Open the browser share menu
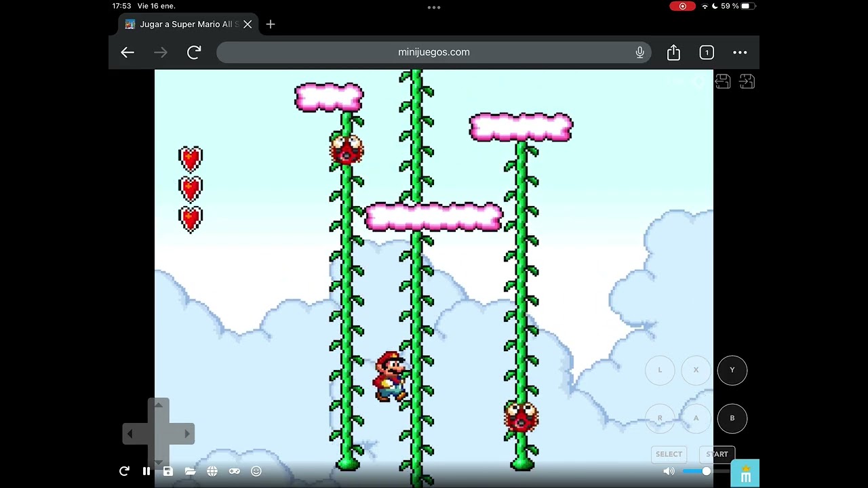The image size is (868, 488). point(673,52)
